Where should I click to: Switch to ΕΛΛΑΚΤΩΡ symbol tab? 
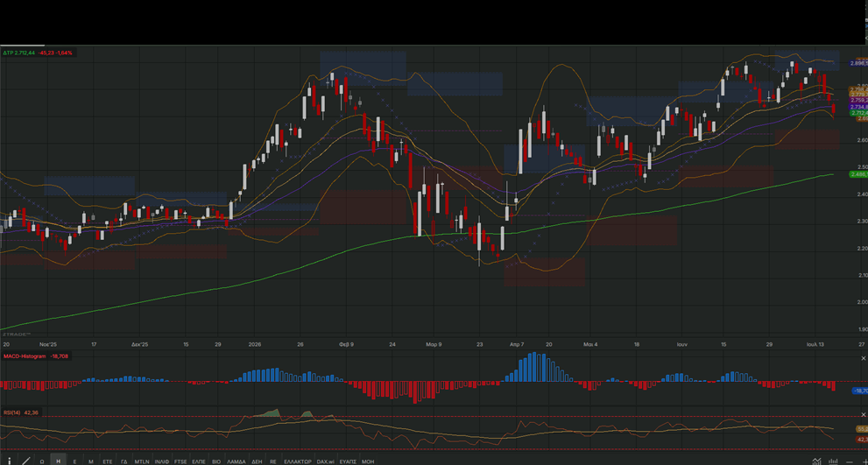point(297,461)
